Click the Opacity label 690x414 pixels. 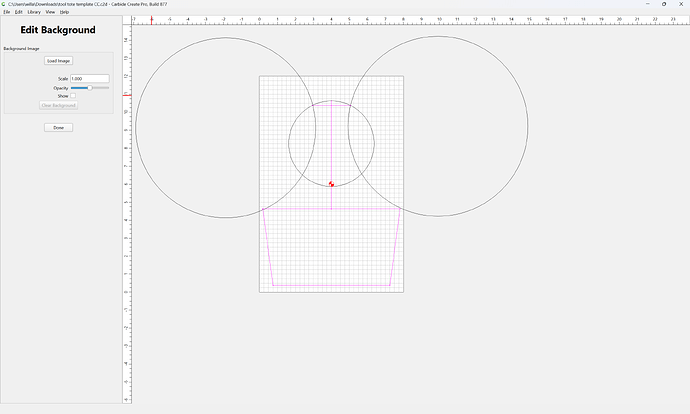(x=61, y=88)
